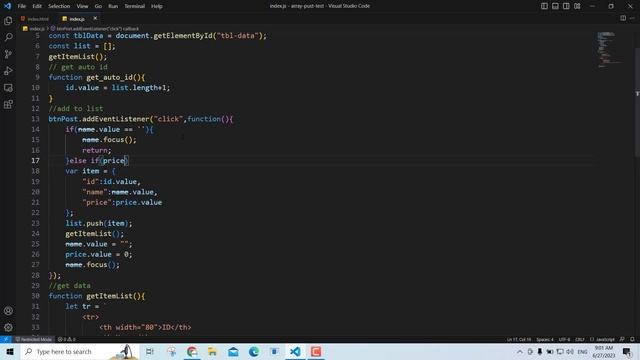
Task: Change indentation via Spaces: 4
Action: (545, 339)
